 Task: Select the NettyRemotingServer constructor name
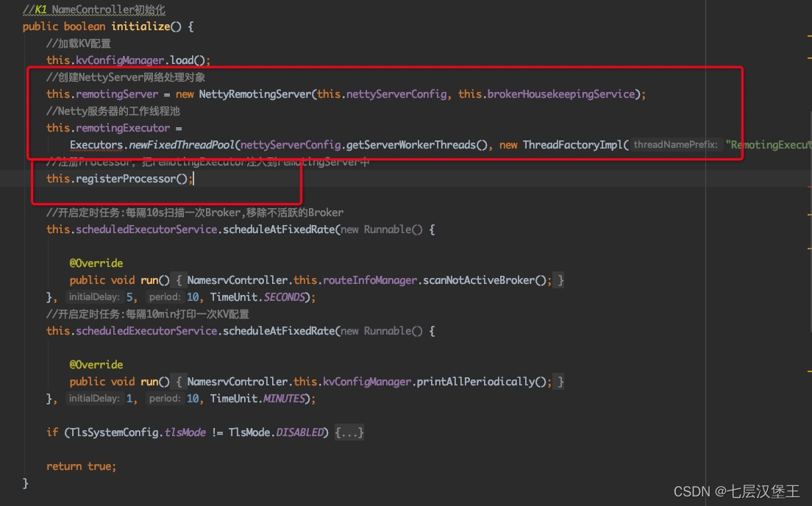(254, 93)
